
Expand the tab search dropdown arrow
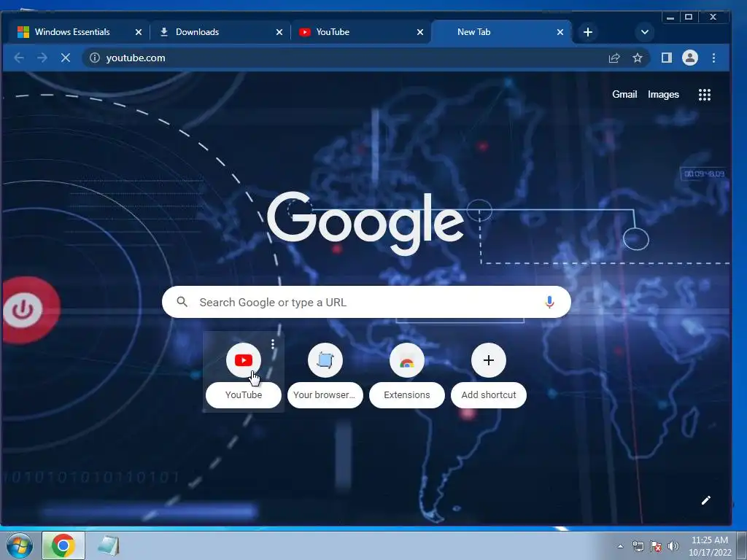[x=645, y=32]
